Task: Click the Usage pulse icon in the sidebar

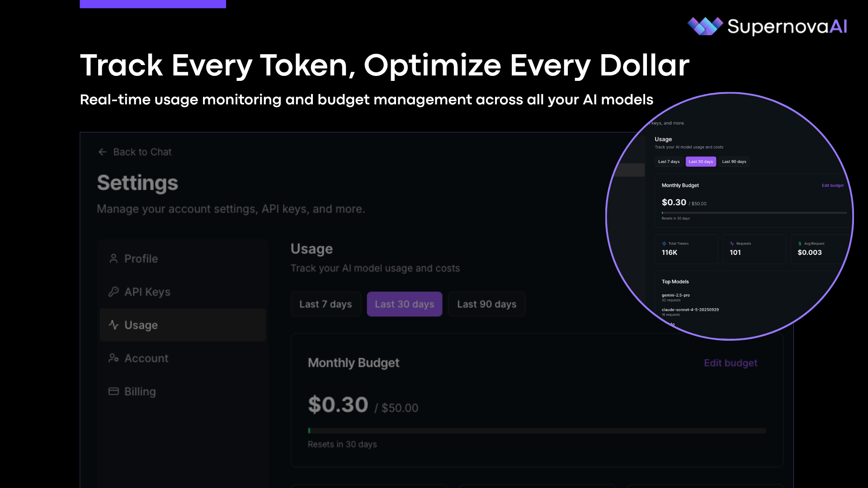Action: click(x=113, y=325)
